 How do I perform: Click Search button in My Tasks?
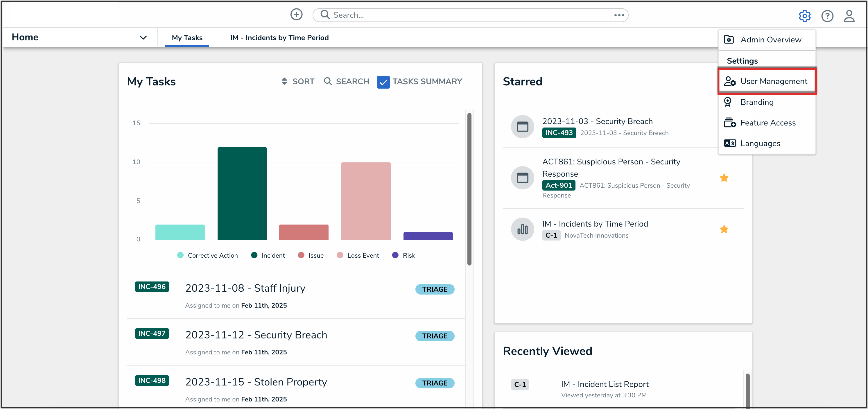[x=346, y=82]
